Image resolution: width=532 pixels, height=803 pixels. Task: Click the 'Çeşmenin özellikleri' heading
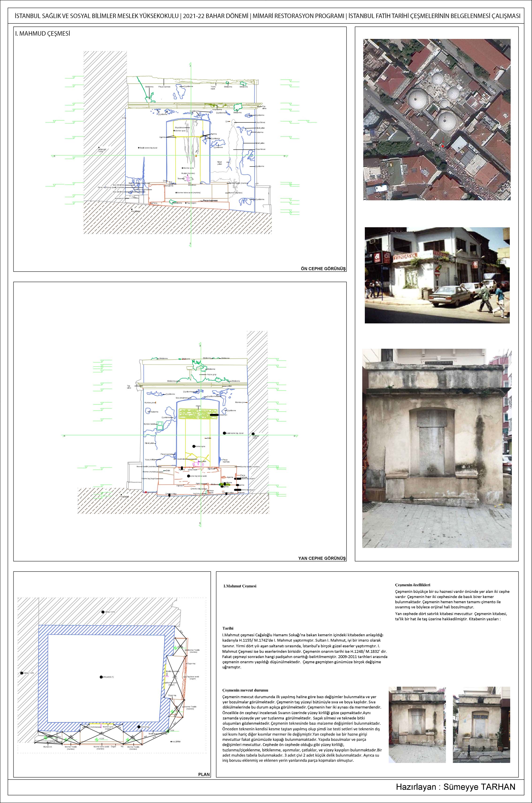click(x=413, y=585)
